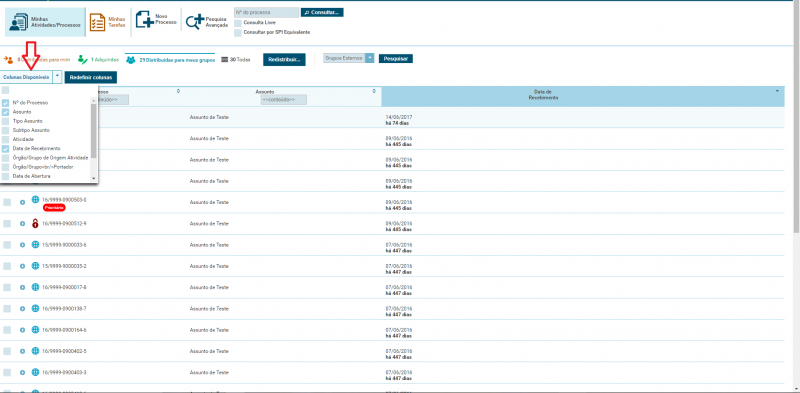Uncheck the Nº do Processo column checkbox
This screenshot has height=393, width=800.
click(x=6, y=103)
